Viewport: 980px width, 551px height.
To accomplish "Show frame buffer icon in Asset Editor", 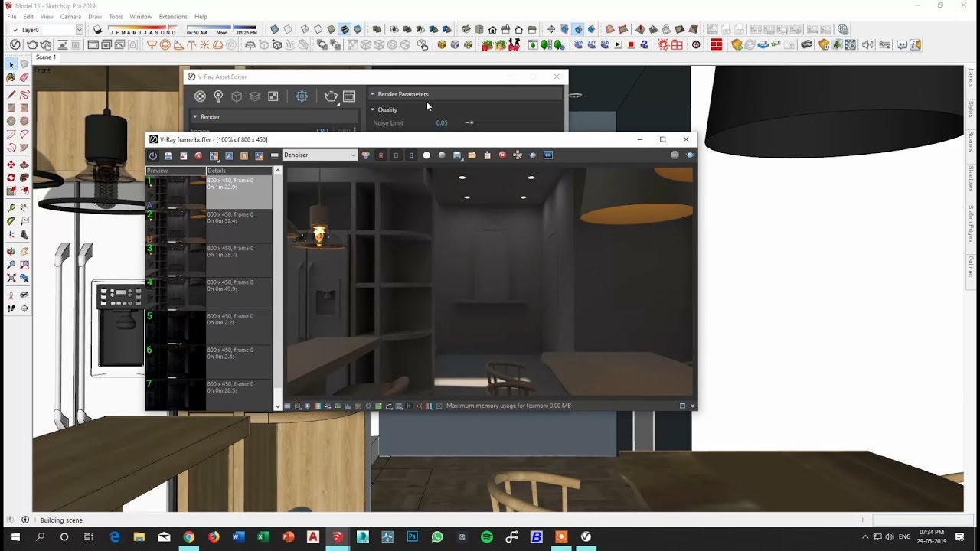I will (x=349, y=96).
